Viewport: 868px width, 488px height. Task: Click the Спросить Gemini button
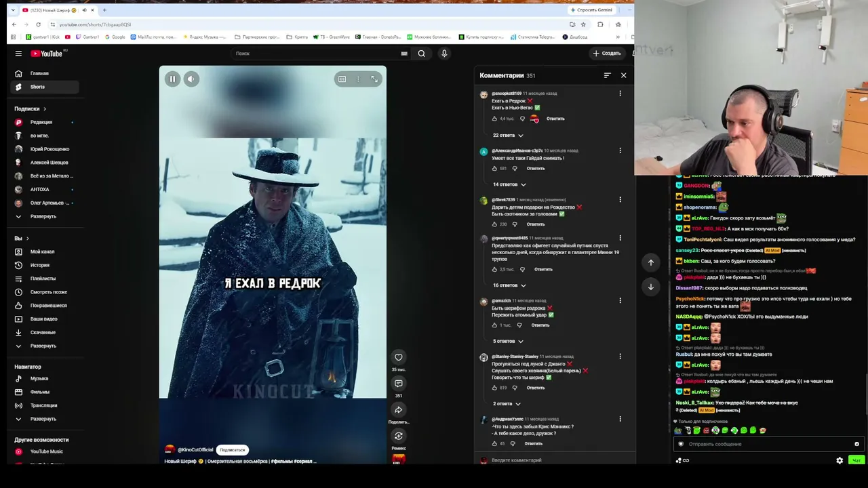[x=592, y=10]
